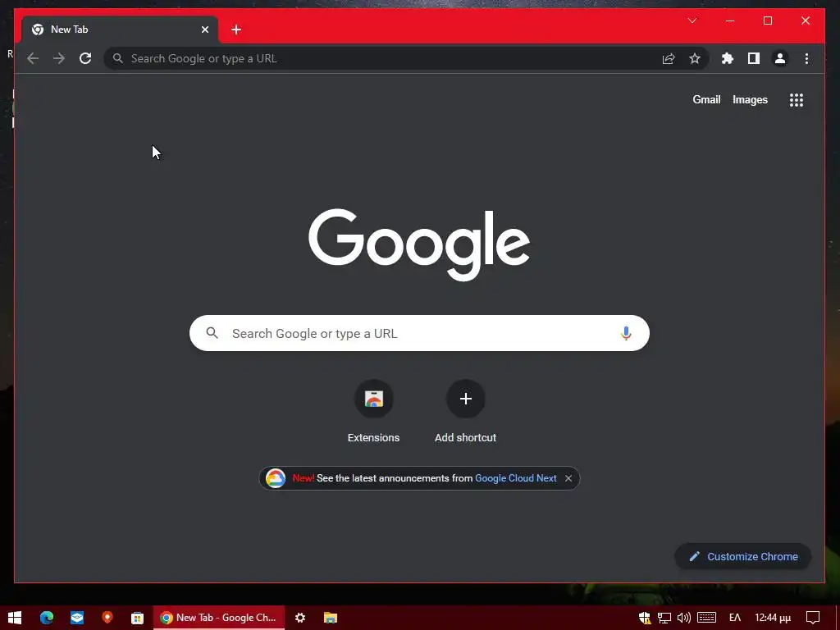
Task: Bookmark this tab with the star icon
Action: [x=695, y=58]
